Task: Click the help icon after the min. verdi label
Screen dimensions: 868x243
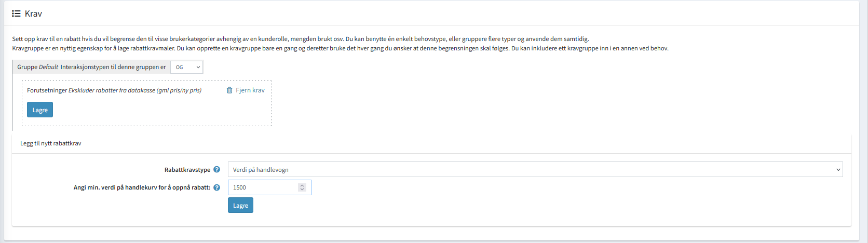Action: (x=216, y=187)
